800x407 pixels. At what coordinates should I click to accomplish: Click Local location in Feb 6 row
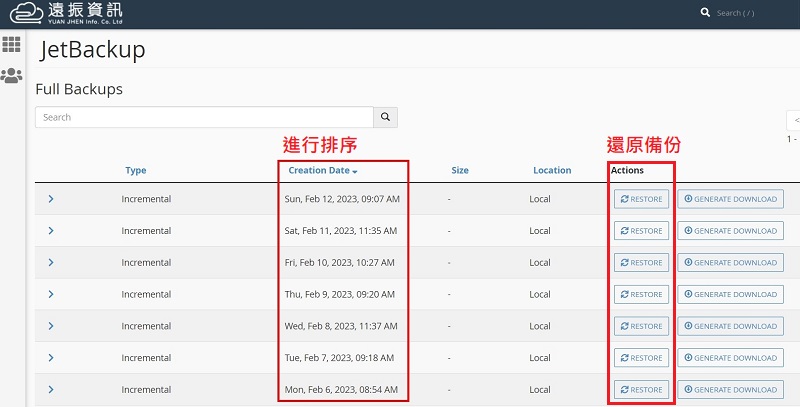pos(540,389)
